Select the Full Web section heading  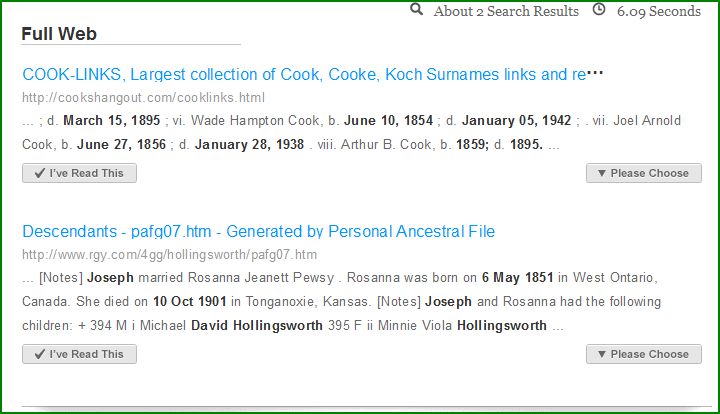(x=59, y=34)
